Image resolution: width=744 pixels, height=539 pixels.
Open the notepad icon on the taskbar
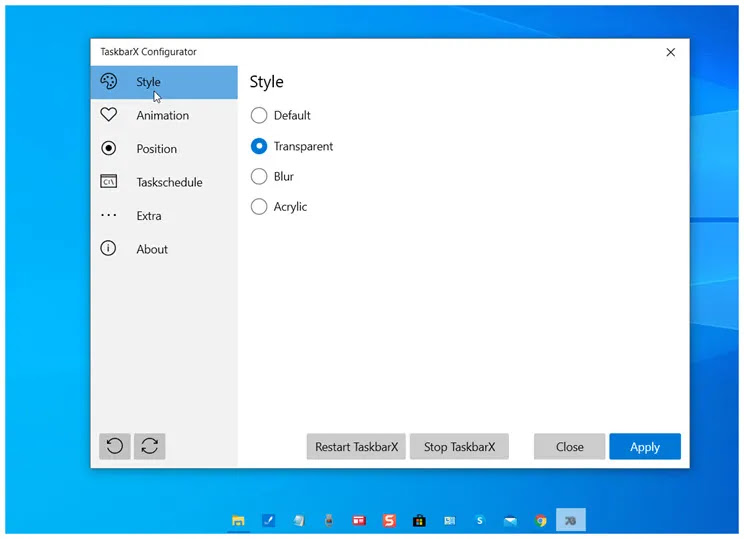[x=298, y=520]
